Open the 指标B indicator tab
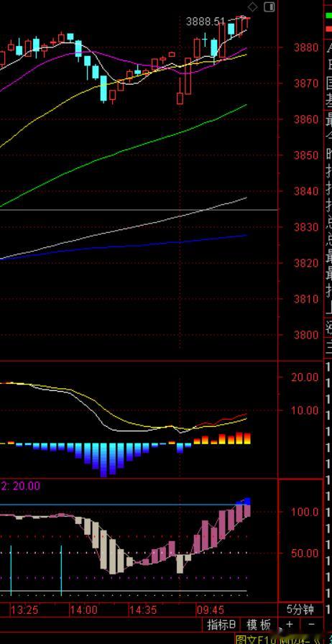This screenshot has height=644, width=332. pyautogui.click(x=221, y=625)
